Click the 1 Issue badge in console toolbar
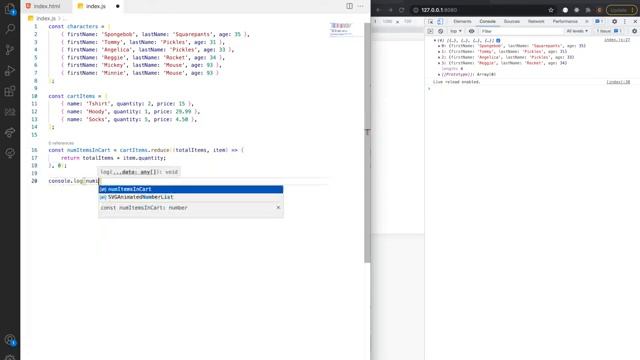The width and height of the screenshot is (640, 360). 609,31
